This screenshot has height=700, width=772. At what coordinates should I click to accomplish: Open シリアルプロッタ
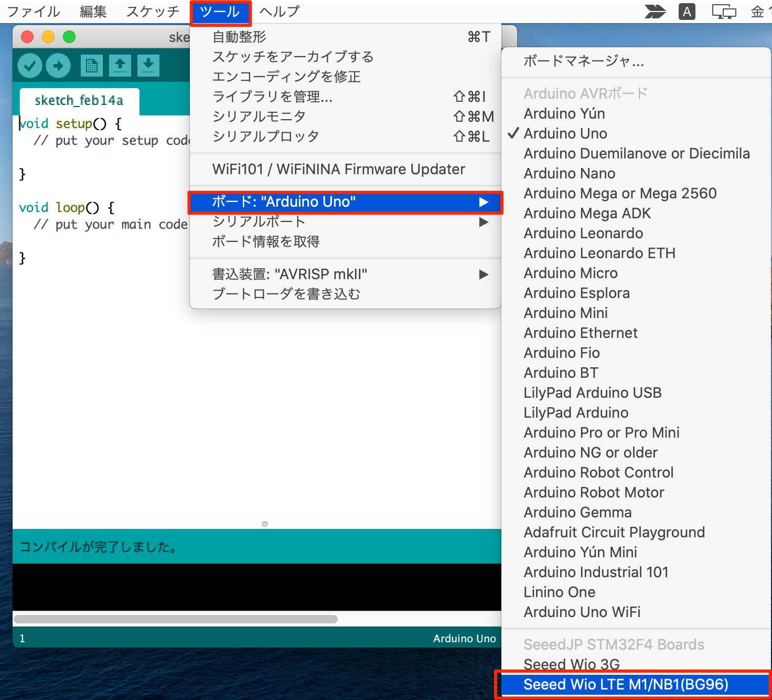click(345, 136)
